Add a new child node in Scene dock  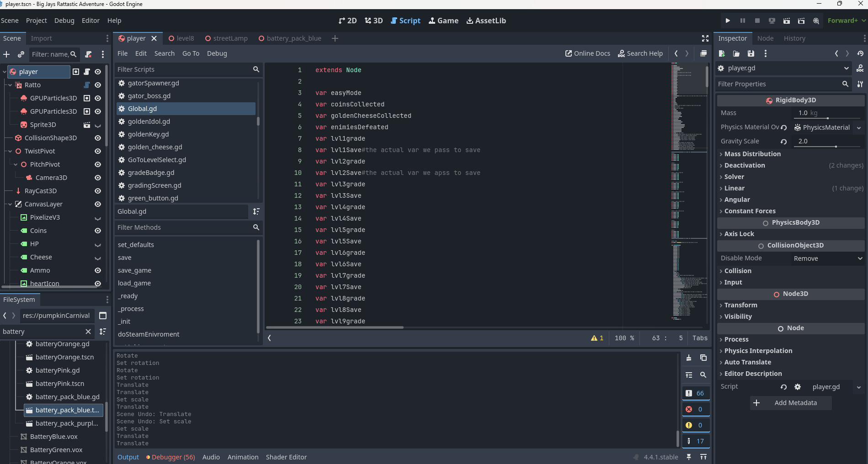coord(6,54)
